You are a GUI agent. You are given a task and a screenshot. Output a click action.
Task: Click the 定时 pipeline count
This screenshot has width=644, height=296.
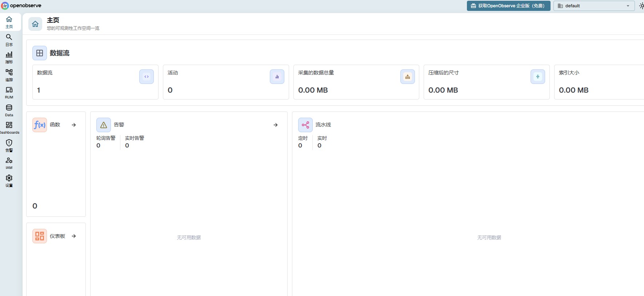click(x=300, y=146)
